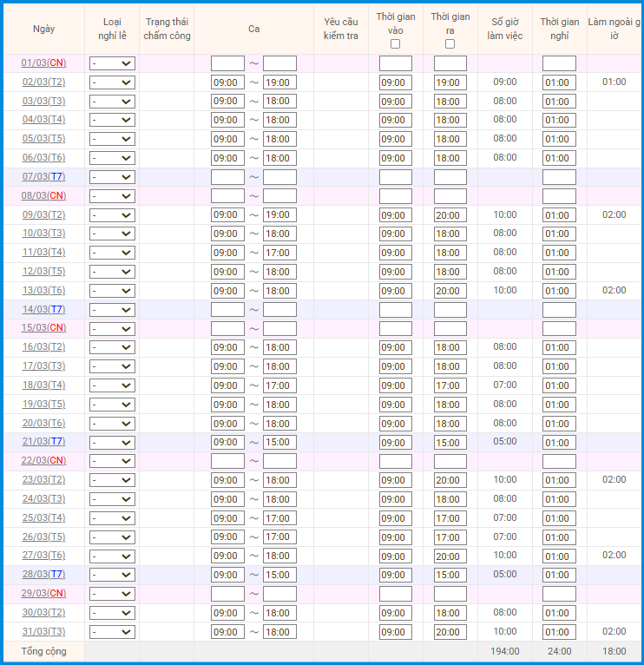
Task: Focus the Thời gian vào field for 13/03
Action: [395, 291]
